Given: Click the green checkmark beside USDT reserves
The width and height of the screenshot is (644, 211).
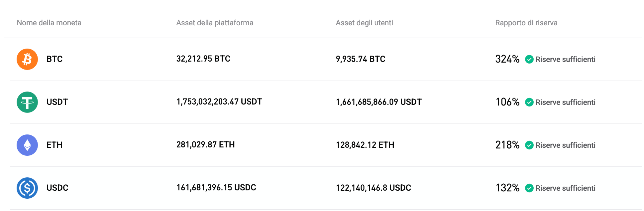Looking at the screenshot, I should point(529,102).
